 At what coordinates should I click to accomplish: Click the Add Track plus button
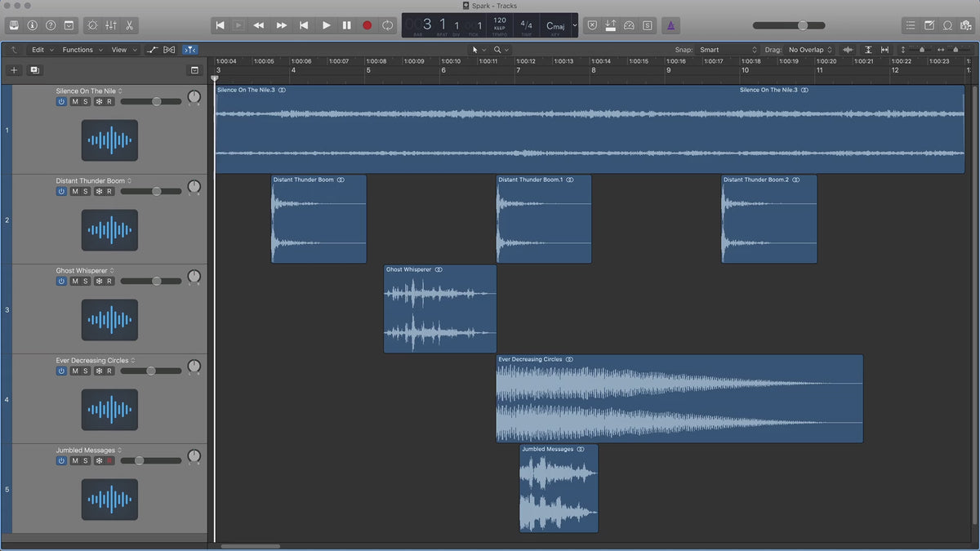coord(14,70)
